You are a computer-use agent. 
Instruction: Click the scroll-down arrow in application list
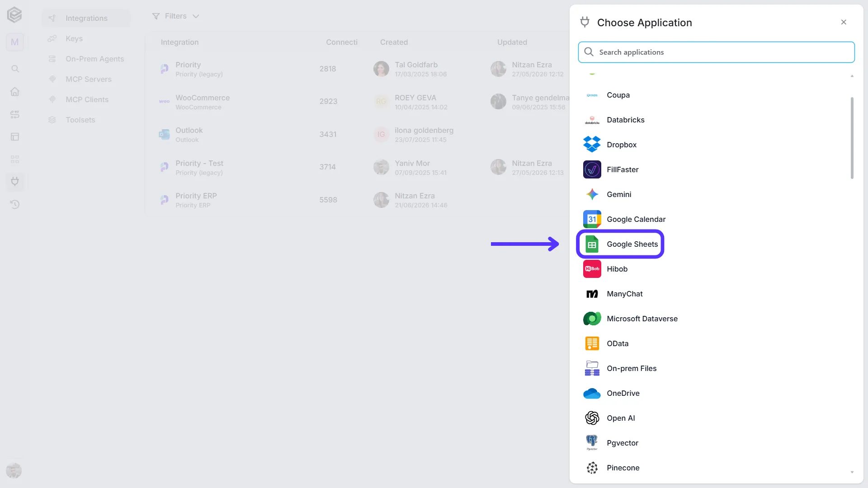tap(852, 472)
